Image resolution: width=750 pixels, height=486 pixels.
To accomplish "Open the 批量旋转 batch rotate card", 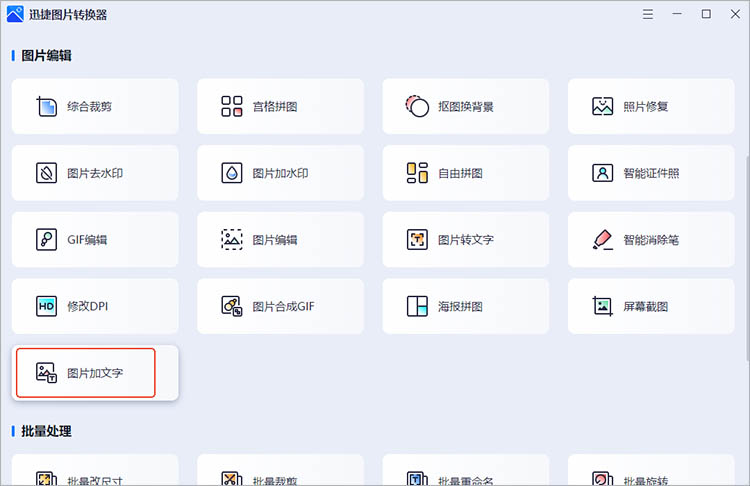I will (651, 470).
